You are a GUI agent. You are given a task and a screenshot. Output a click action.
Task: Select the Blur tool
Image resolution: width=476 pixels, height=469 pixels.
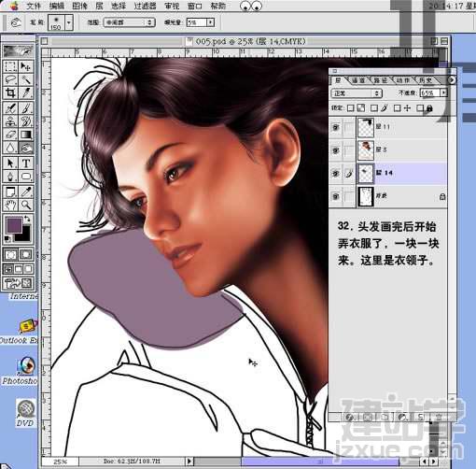(10, 148)
